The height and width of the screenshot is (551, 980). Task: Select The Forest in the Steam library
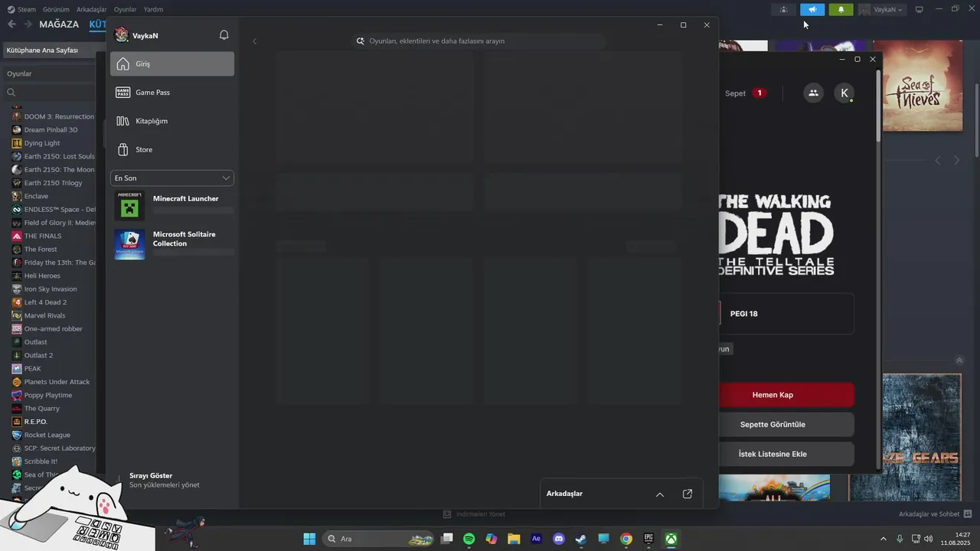(41, 249)
